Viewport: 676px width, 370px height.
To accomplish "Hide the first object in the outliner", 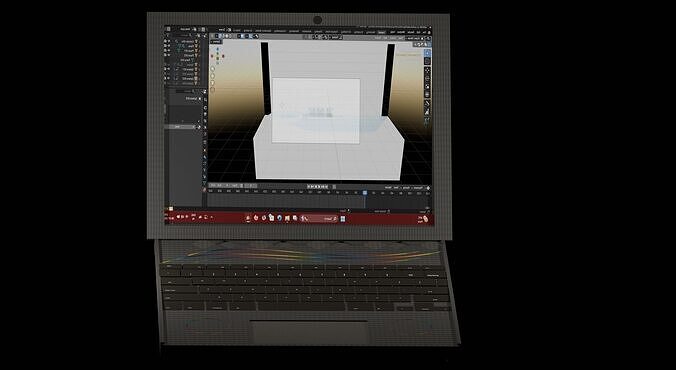I will click(169, 41).
